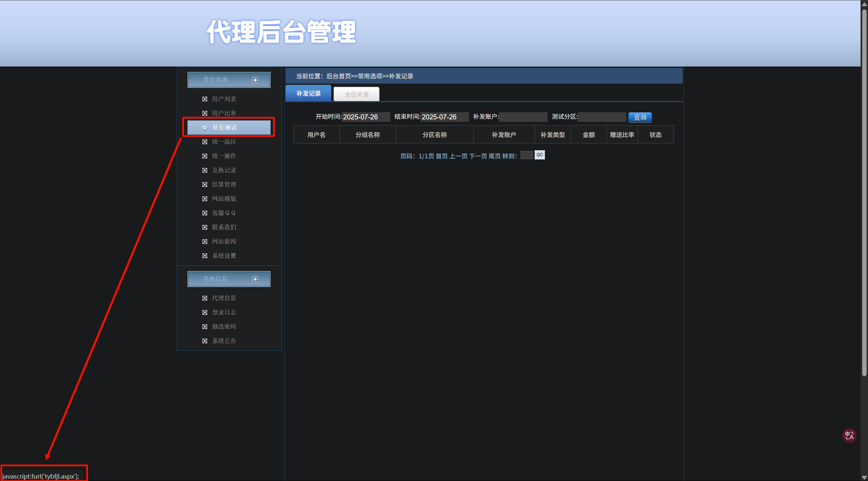Click the GO page jump button
Screen dimensions: 868x481
[539, 155]
